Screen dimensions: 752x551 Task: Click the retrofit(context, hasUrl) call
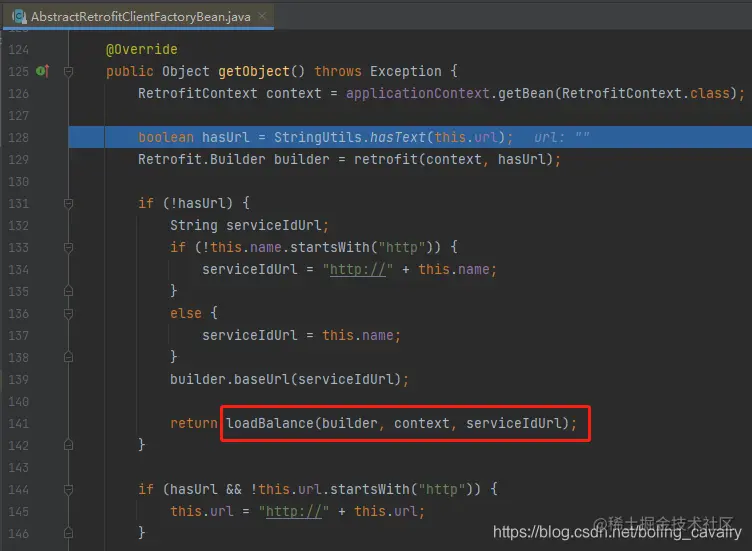(453, 160)
